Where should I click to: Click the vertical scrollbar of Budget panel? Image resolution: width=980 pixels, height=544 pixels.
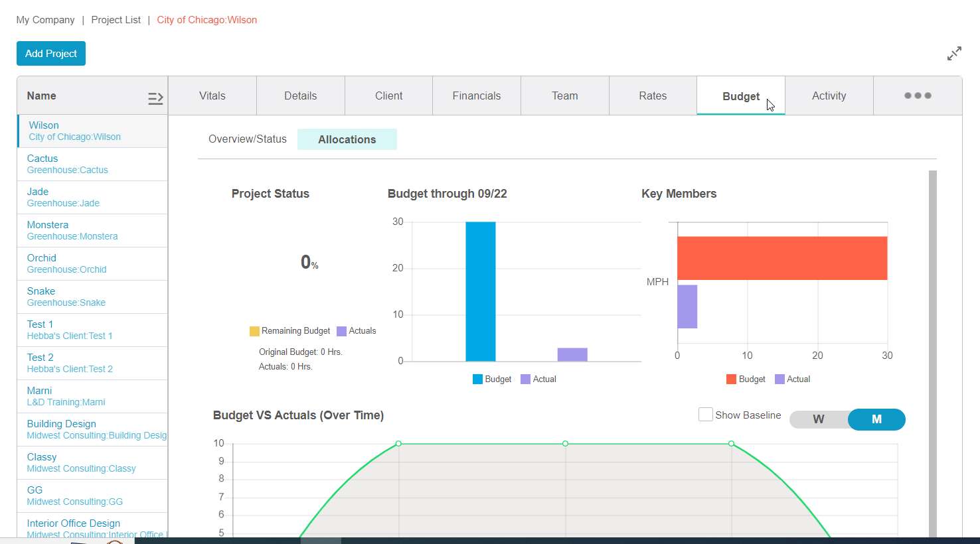[933, 354]
